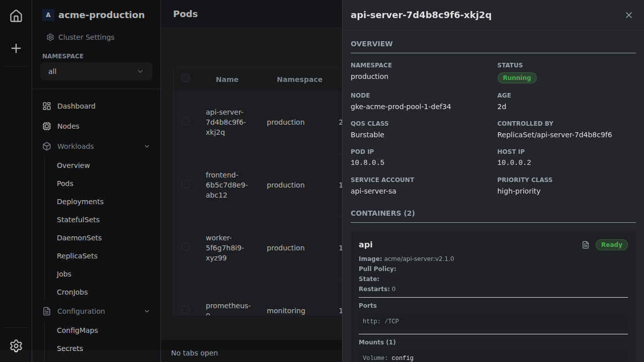Open the frontend-6b5c7d8e9-abc12 pod
Viewport: 644px width, 362px height.
(226, 185)
